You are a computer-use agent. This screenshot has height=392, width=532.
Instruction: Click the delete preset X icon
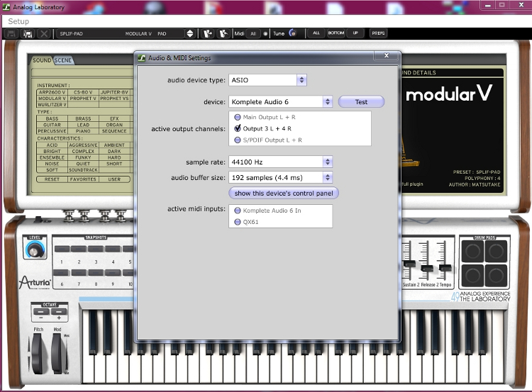(44, 33)
